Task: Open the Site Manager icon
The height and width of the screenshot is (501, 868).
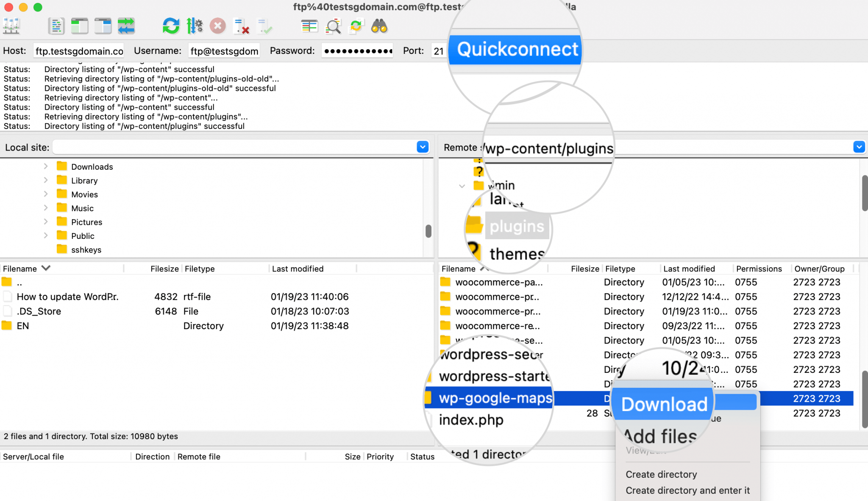Action: (11, 26)
